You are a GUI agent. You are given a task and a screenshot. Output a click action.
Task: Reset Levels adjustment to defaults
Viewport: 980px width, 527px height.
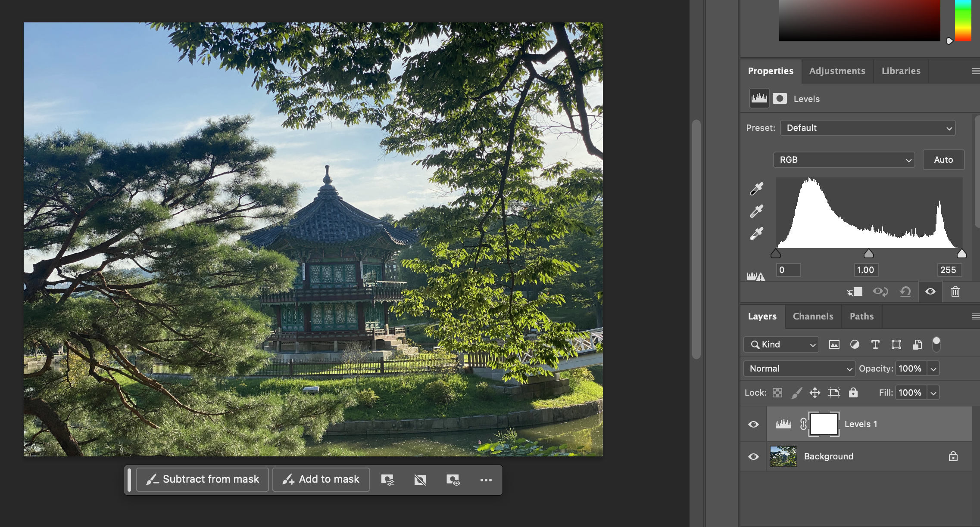[x=905, y=292]
